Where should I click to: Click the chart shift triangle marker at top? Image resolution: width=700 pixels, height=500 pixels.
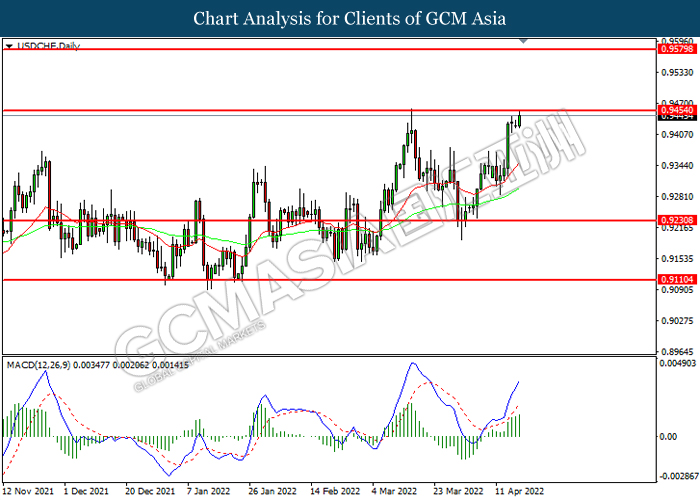tap(523, 41)
